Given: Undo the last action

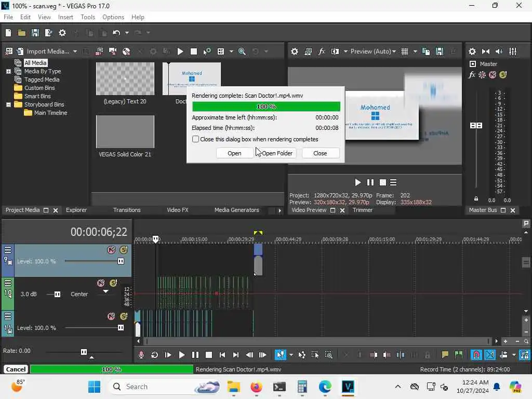Looking at the screenshot, I should [x=116, y=33].
